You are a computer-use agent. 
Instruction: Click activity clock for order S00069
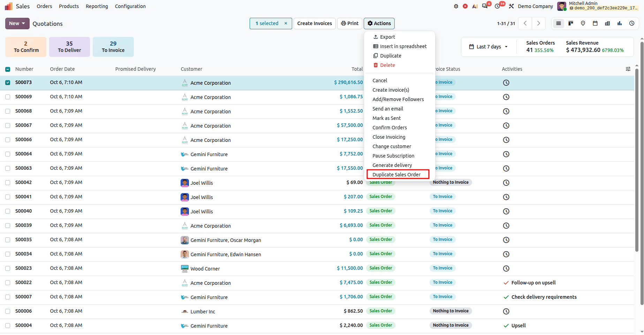[x=506, y=97]
